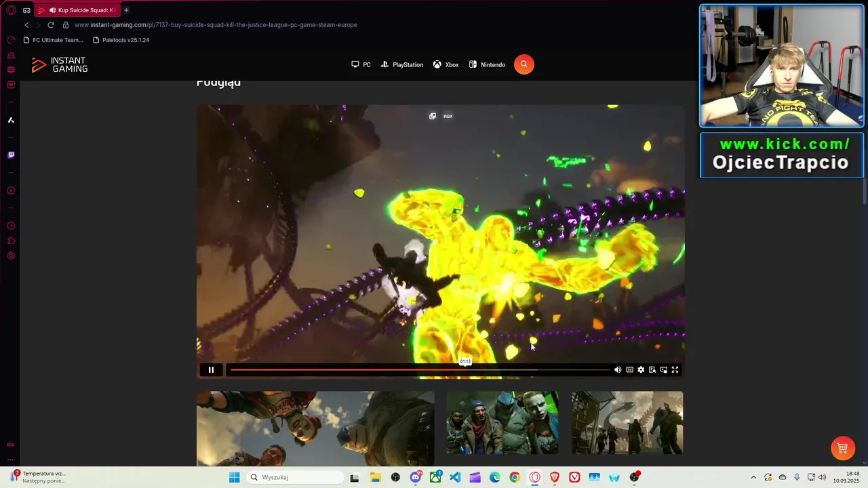Open the squad group screenshot thumbnail
This screenshot has height=488, width=868.
502,422
